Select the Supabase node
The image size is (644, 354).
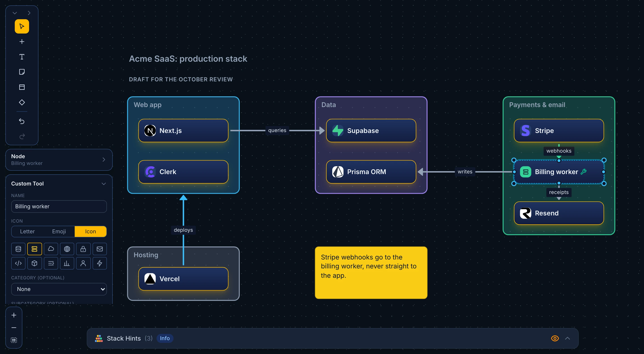(x=371, y=131)
